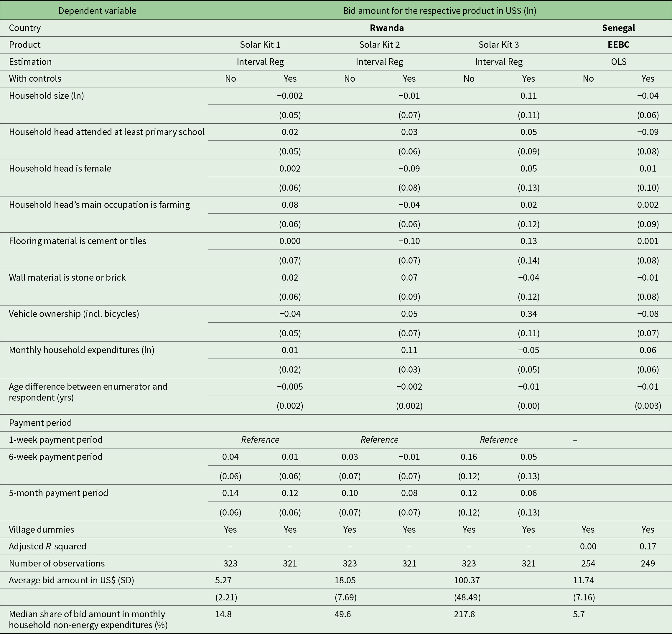
Task: Click 'Vehicle ownership (incl. bicycles)' row label
Action: pos(74,314)
